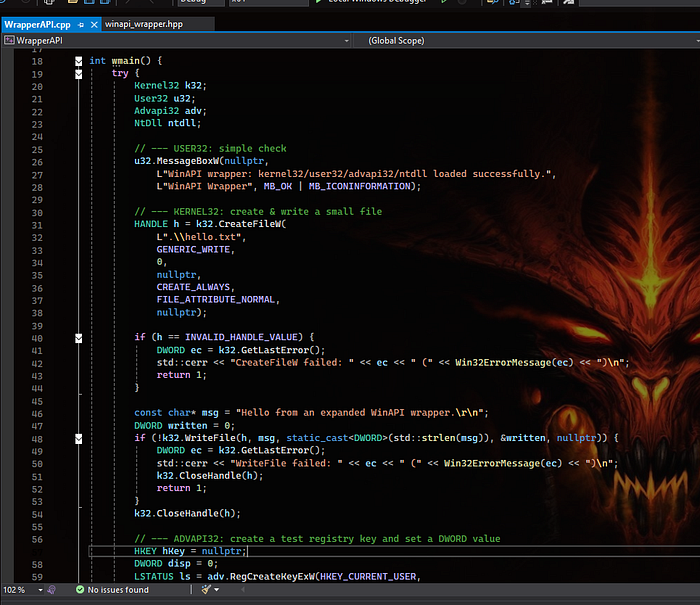Click adv.RegCreateKeyExW call on line 59
This screenshot has height=605, width=700.
tap(261, 576)
